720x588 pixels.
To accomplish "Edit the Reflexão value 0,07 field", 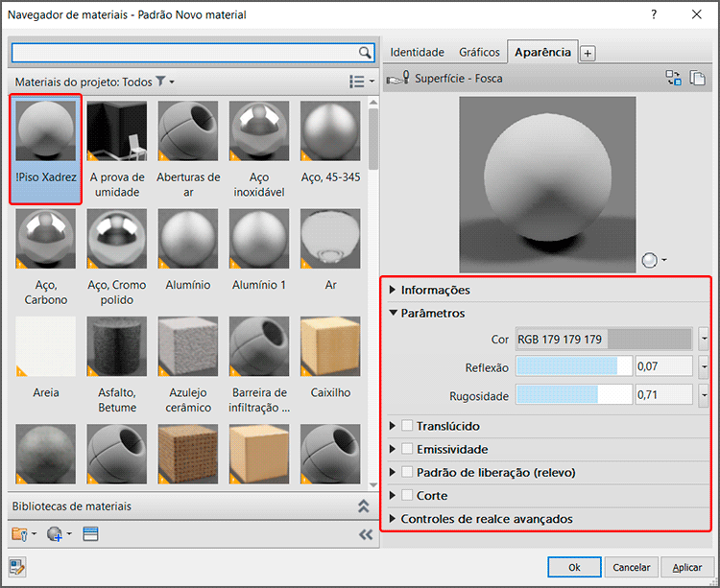I will 664,366.
